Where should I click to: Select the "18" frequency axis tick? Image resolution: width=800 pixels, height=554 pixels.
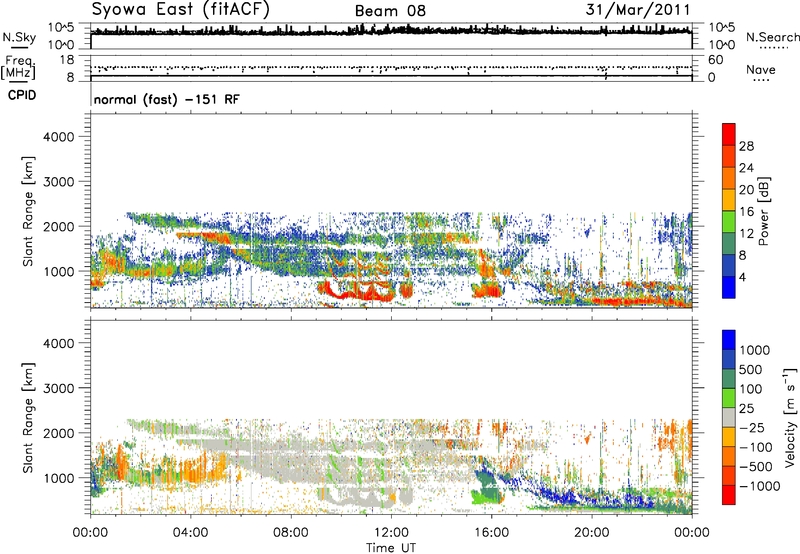coord(67,59)
